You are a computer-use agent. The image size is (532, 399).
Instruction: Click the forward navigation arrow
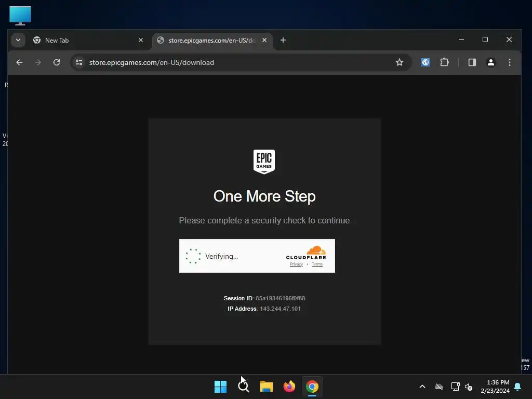pos(38,62)
